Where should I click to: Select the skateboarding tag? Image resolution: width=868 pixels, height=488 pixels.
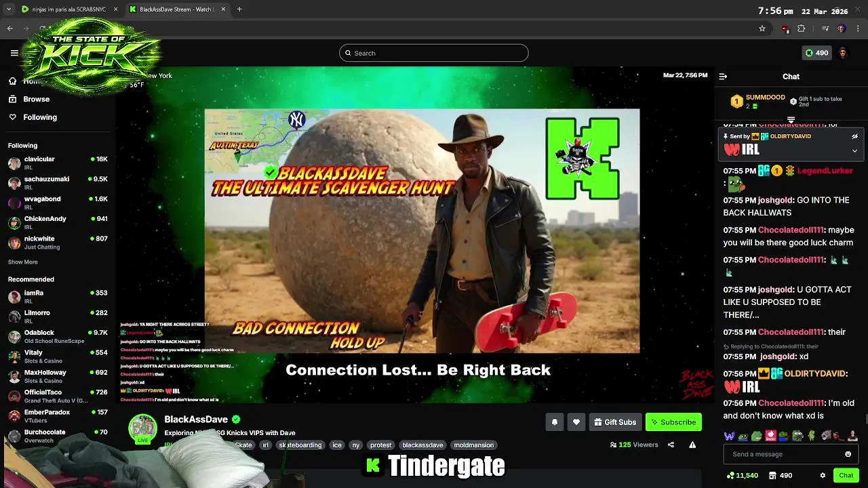[300, 445]
